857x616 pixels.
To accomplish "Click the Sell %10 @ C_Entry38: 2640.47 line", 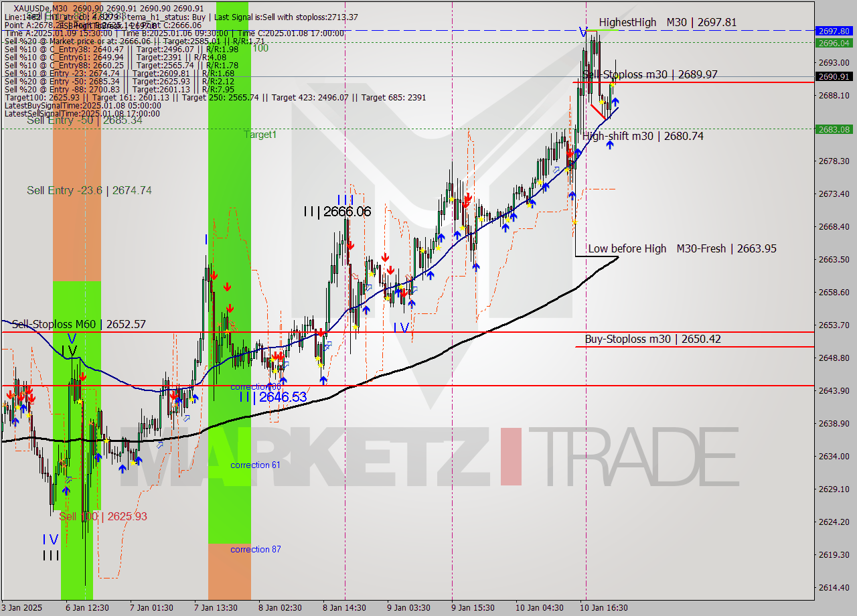I will click(x=121, y=49).
